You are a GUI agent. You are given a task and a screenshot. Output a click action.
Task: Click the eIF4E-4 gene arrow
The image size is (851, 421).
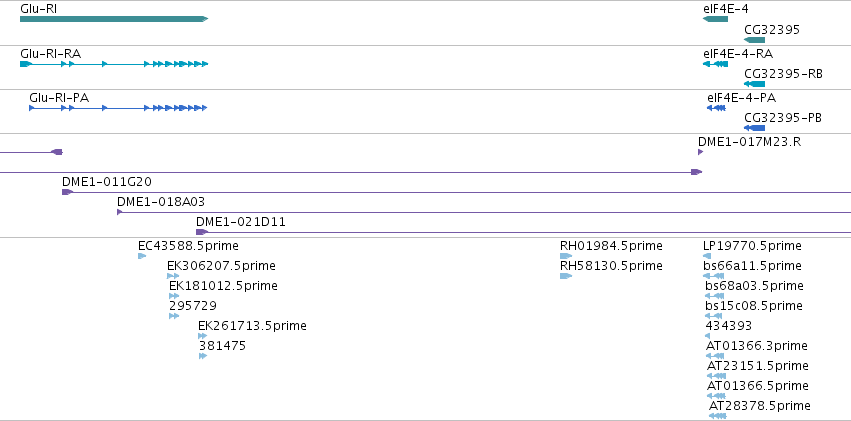(x=716, y=19)
